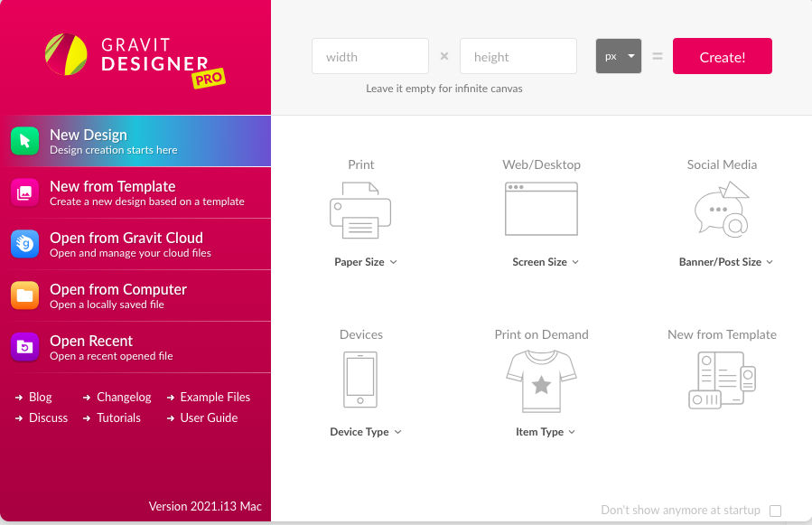Image resolution: width=812 pixels, height=525 pixels.
Task: Click the Devices smartphone icon
Action: tap(360, 380)
